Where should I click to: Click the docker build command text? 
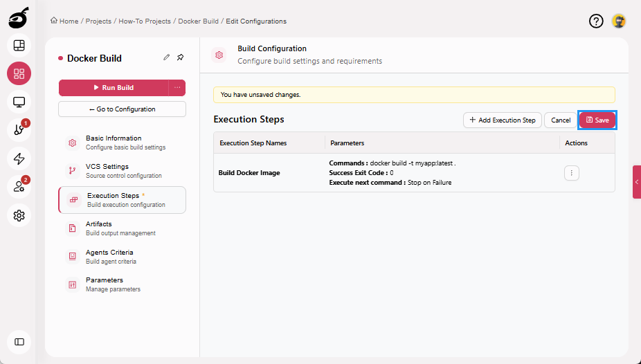pyautogui.click(x=413, y=163)
